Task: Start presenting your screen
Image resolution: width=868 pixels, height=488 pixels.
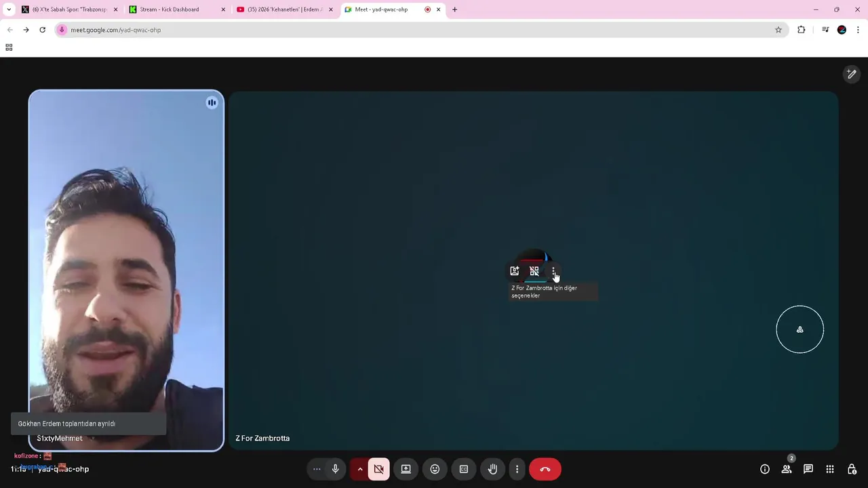Action: click(x=406, y=469)
